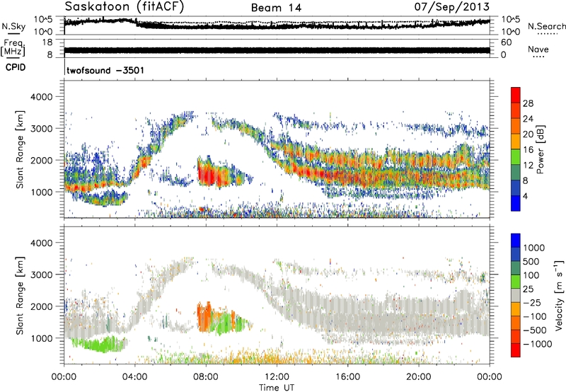Click the '4000' tick on velocity panel axis
This screenshot has height=392, width=566.
tap(41, 243)
